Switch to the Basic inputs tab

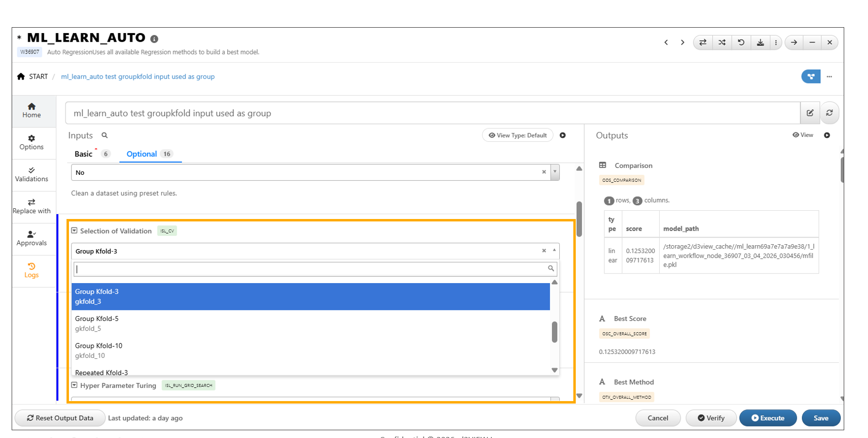[x=83, y=154]
